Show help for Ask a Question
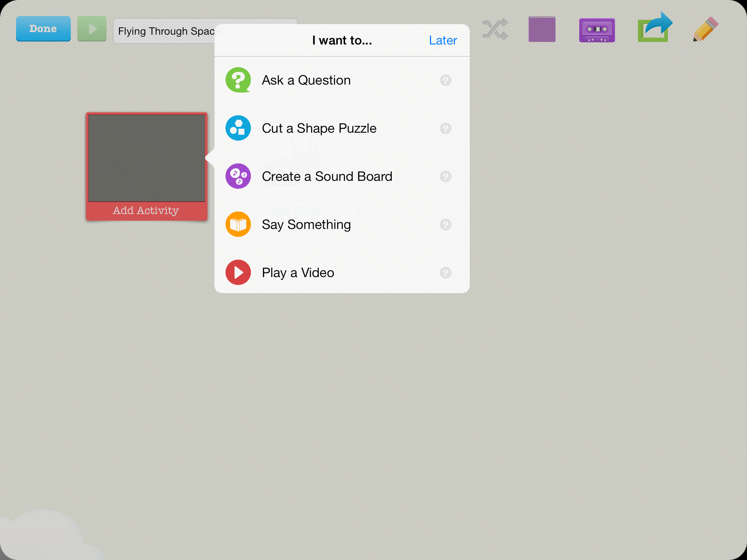The width and height of the screenshot is (747, 560). [445, 80]
